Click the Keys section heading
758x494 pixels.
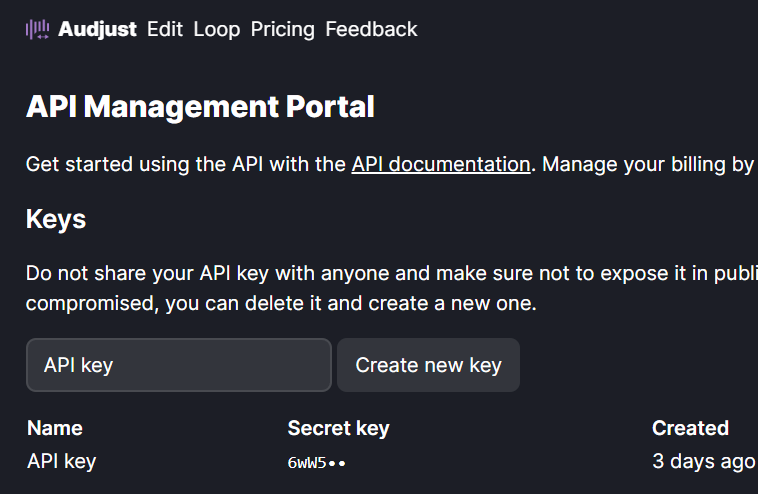56,219
